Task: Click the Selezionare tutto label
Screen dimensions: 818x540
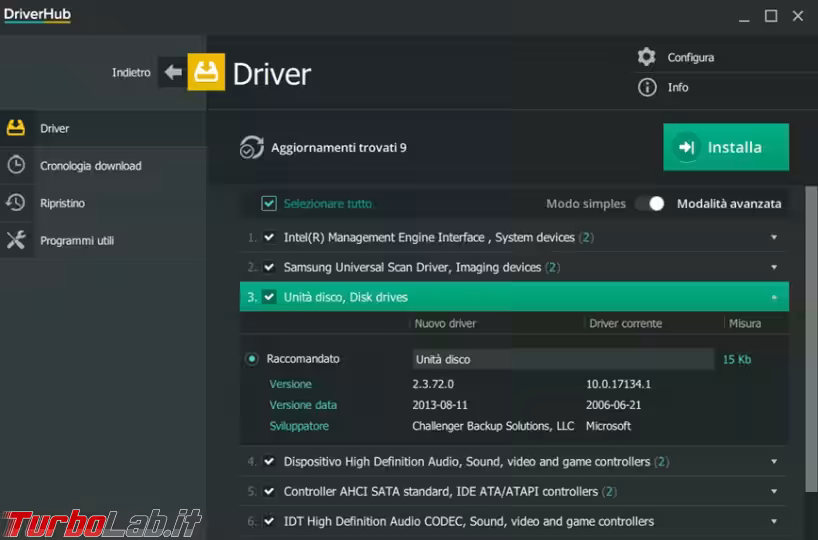Action: [x=328, y=203]
